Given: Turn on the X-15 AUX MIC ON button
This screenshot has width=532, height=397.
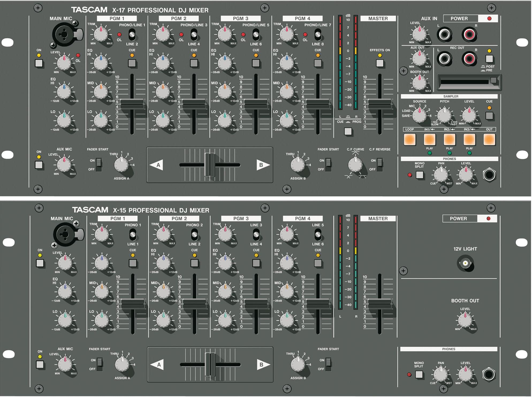Looking at the screenshot, I should [40, 364].
